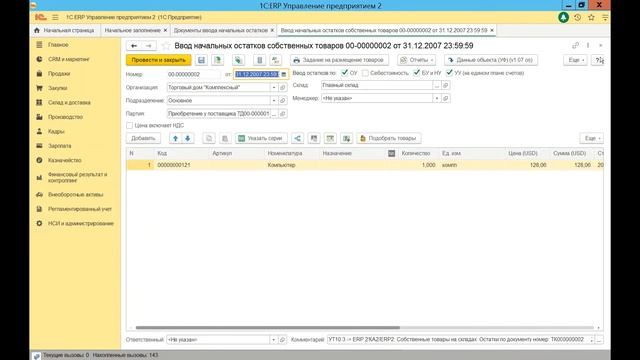Toggle the УУ (на едином плане счетов) checkbox

pos(449,73)
